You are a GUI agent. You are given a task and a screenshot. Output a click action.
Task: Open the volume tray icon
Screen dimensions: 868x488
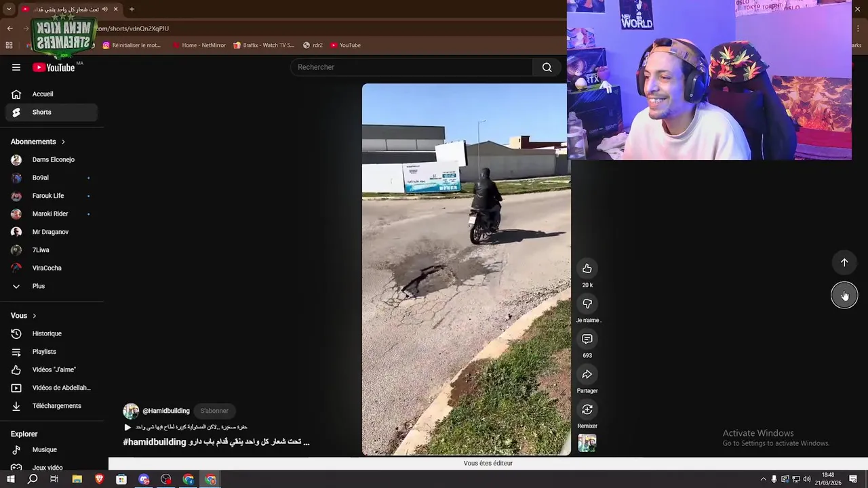807,479
